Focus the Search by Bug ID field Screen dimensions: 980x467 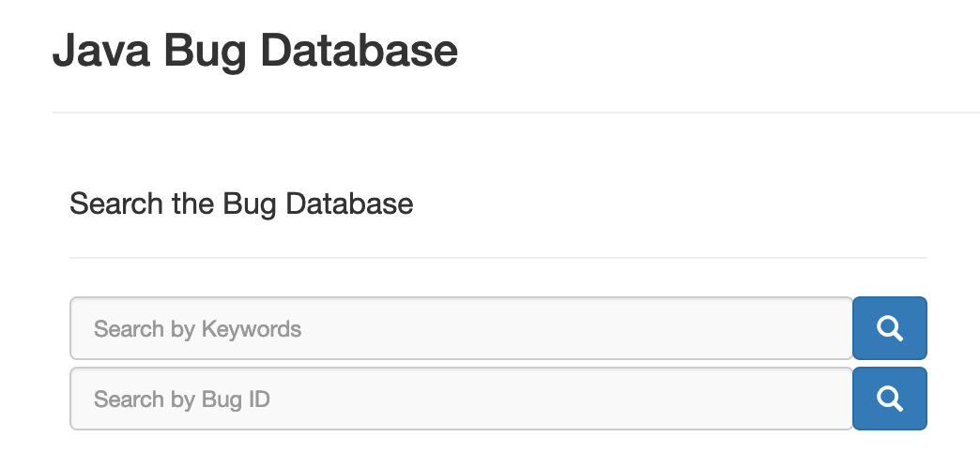click(461, 399)
